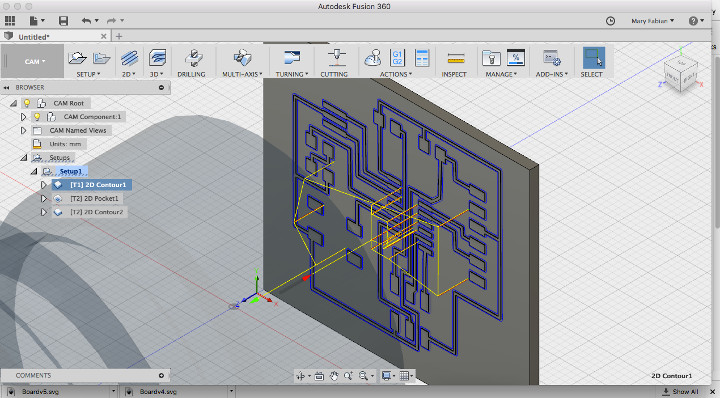This screenshot has height=398, width=720.
Task: Click the ViewCube in the corner
Action: coord(681,73)
